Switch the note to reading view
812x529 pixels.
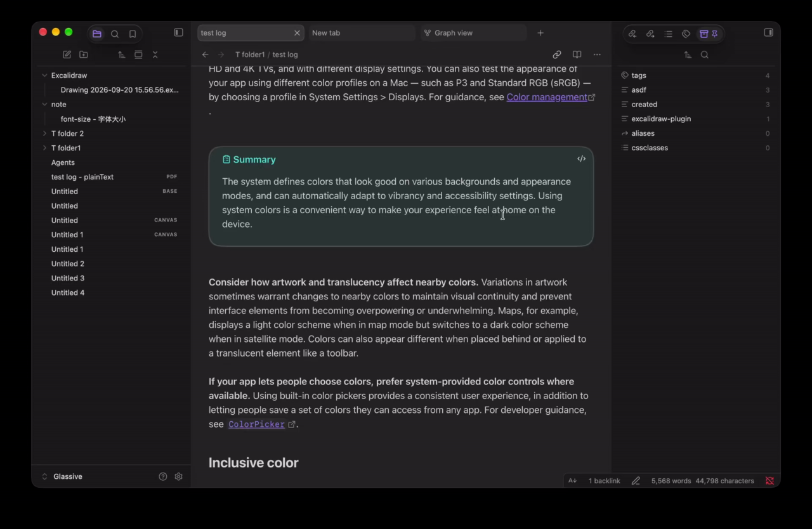tap(577, 55)
